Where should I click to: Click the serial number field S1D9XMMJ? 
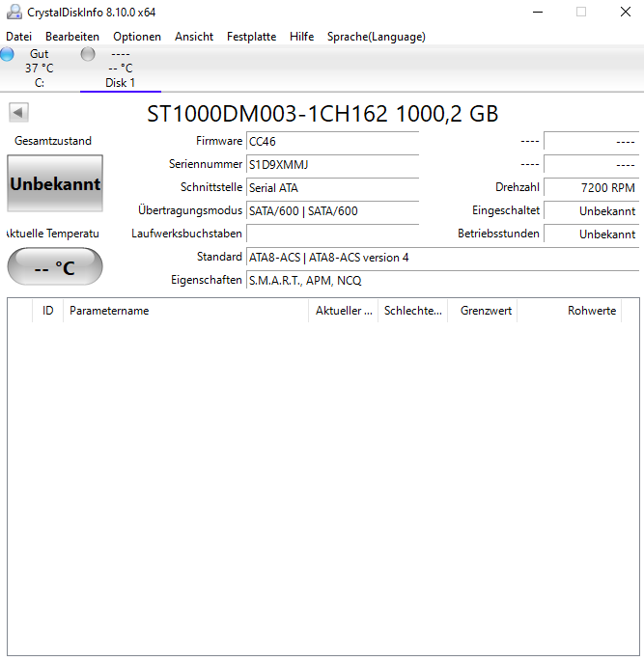tap(332, 164)
